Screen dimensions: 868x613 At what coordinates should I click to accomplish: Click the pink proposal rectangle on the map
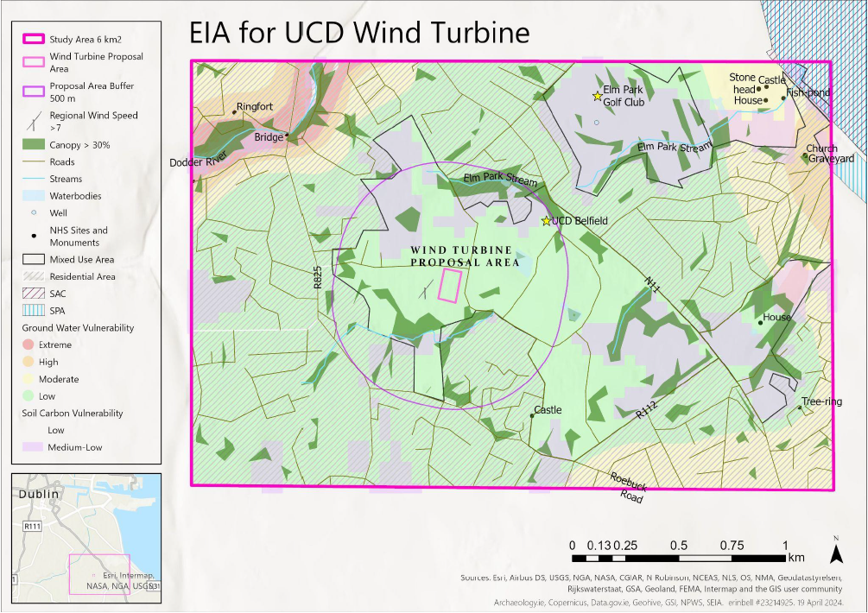pos(447,285)
